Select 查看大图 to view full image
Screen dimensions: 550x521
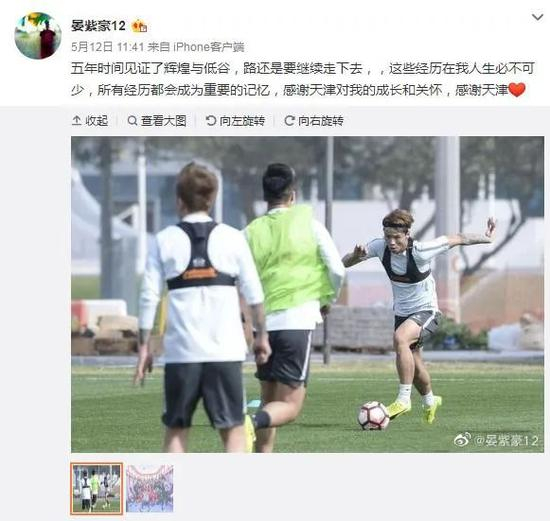[163, 121]
